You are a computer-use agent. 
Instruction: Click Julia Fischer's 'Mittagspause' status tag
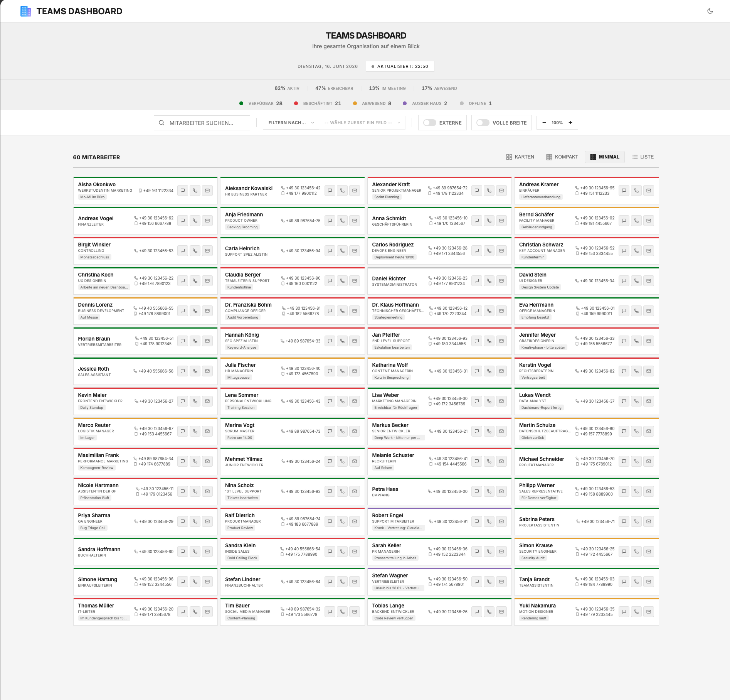238,378
